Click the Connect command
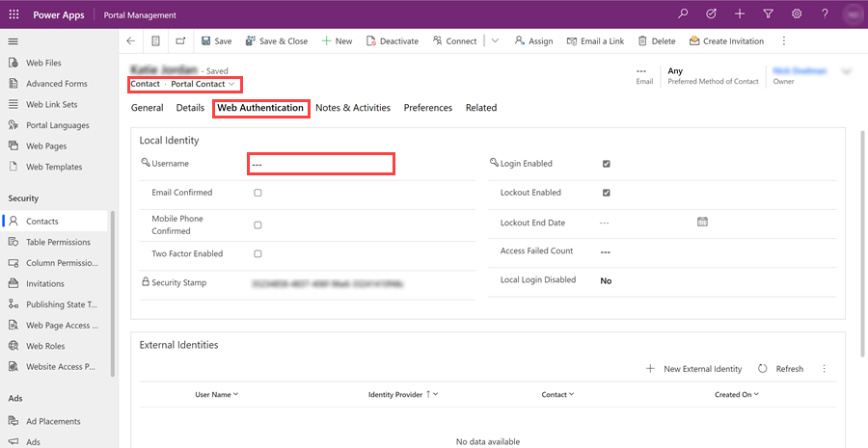 454,40
